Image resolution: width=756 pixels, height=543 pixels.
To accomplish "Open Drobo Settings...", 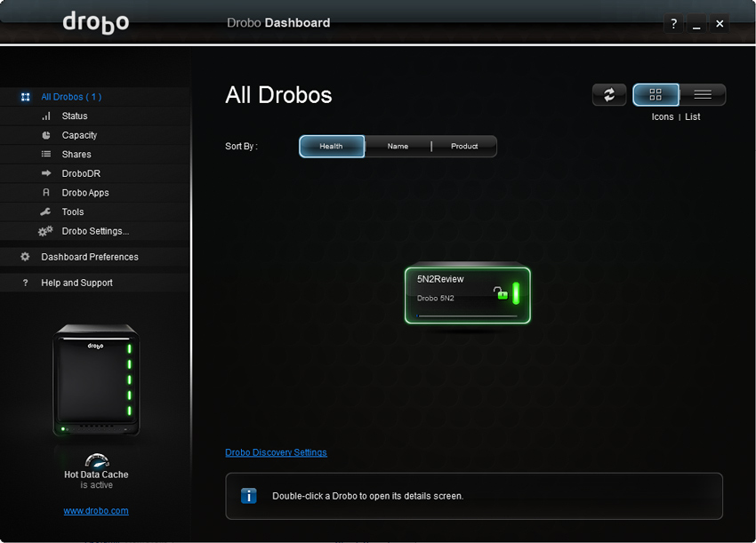I will pos(95,231).
